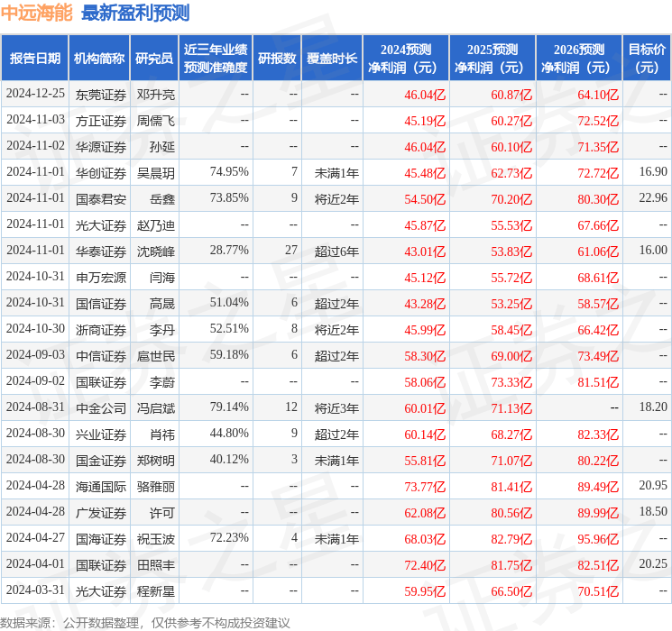Select the 华泰证券 institution cell

pyautogui.click(x=101, y=251)
